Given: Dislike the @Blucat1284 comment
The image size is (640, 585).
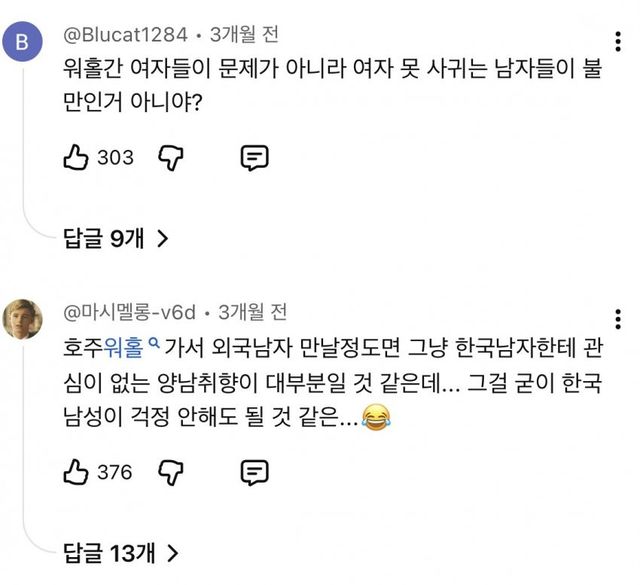Looking at the screenshot, I should tap(174, 157).
